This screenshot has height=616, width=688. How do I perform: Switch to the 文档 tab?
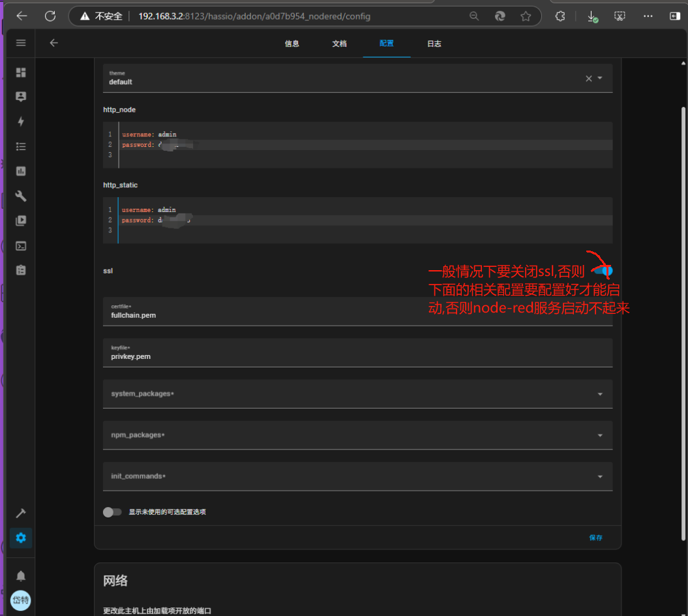[x=339, y=44]
